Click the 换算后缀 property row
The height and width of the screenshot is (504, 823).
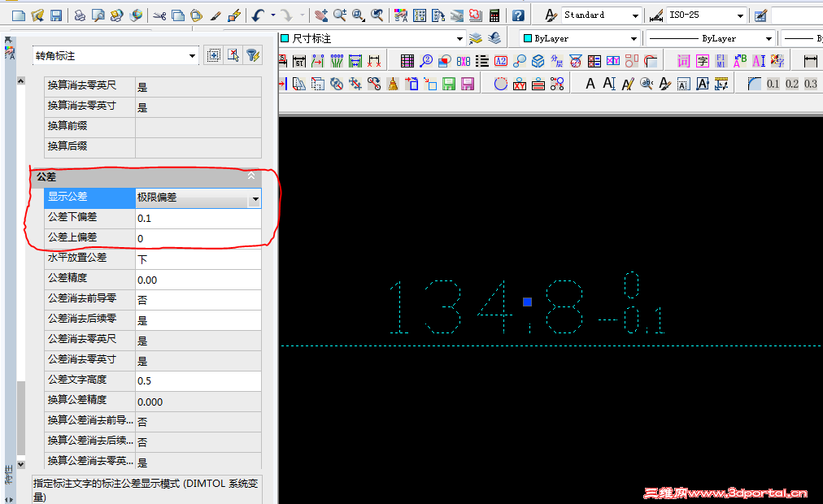(x=153, y=147)
